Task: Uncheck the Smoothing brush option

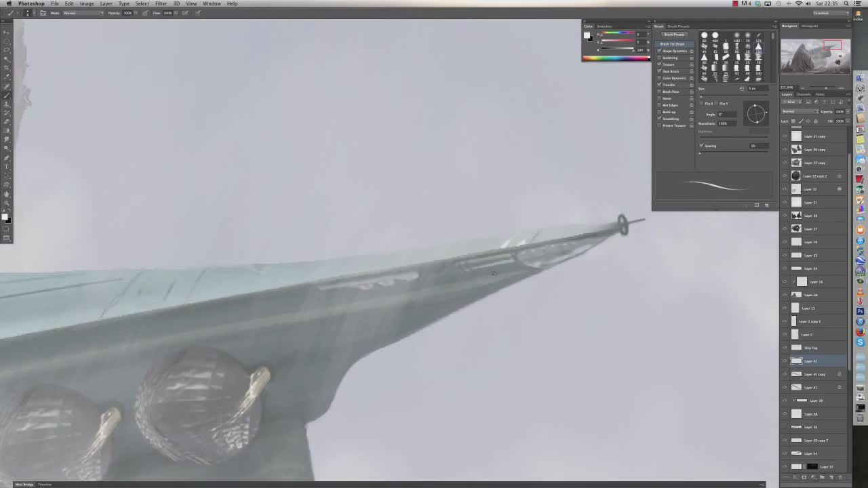Action: click(x=659, y=119)
